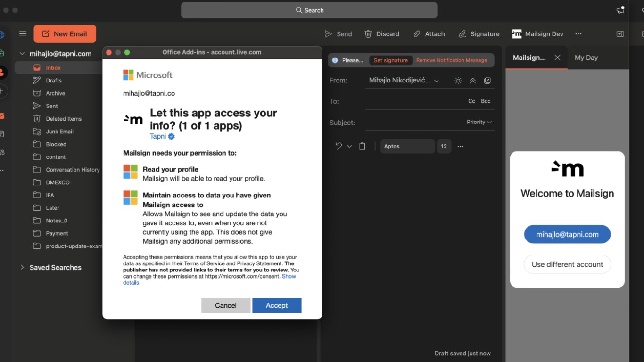Screen dimensions: 644x362
Task: Click the Search field at top
Action: pos(309,10)
